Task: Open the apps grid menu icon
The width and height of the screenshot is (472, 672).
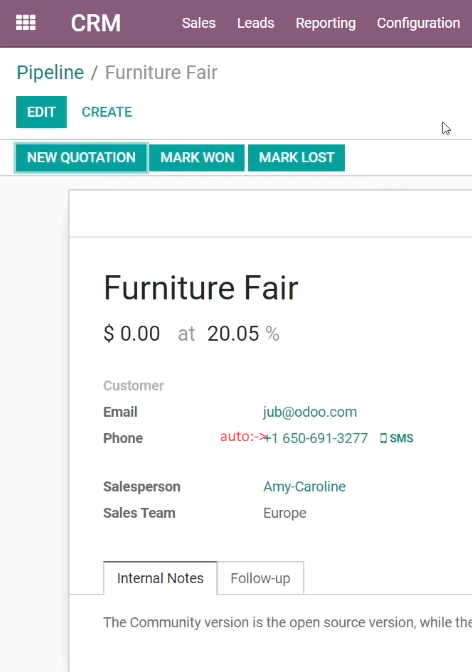Action: tap(26, 23)
